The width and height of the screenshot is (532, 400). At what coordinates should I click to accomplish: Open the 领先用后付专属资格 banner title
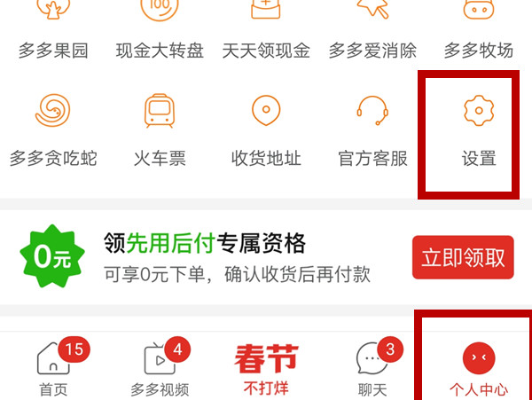pos(205,243)
